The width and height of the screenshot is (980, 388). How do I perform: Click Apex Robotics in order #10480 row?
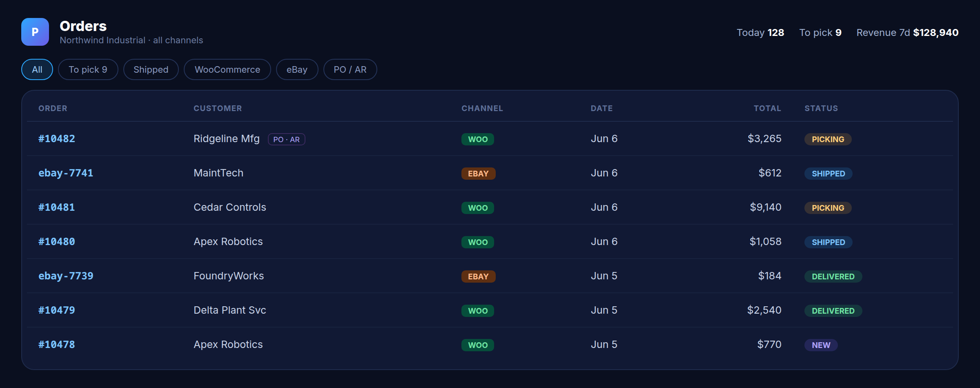click(x=228, y=242)
